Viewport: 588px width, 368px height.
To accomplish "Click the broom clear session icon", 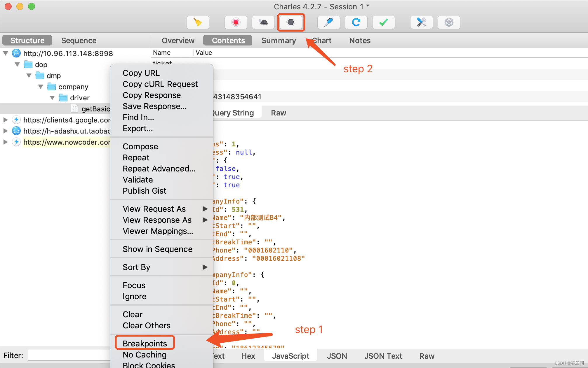I will [198, 22].
